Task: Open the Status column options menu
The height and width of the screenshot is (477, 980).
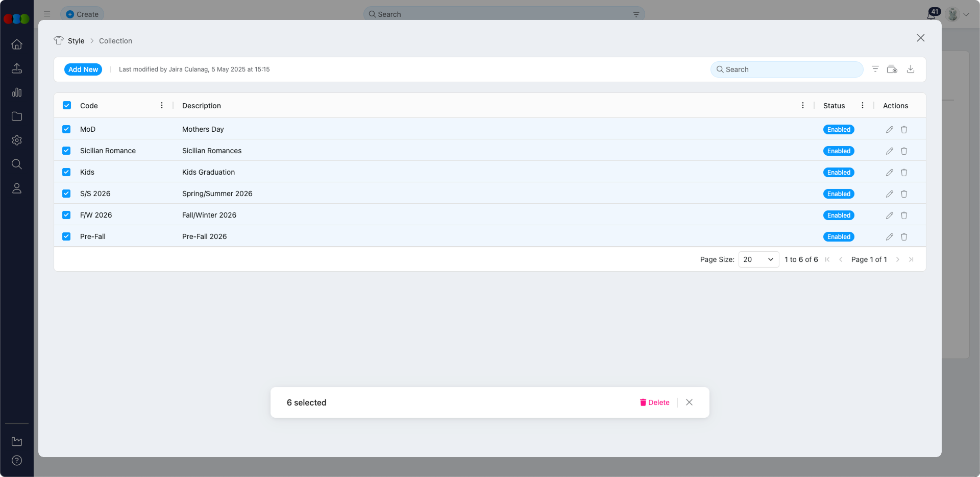Action: click(862, 105)
